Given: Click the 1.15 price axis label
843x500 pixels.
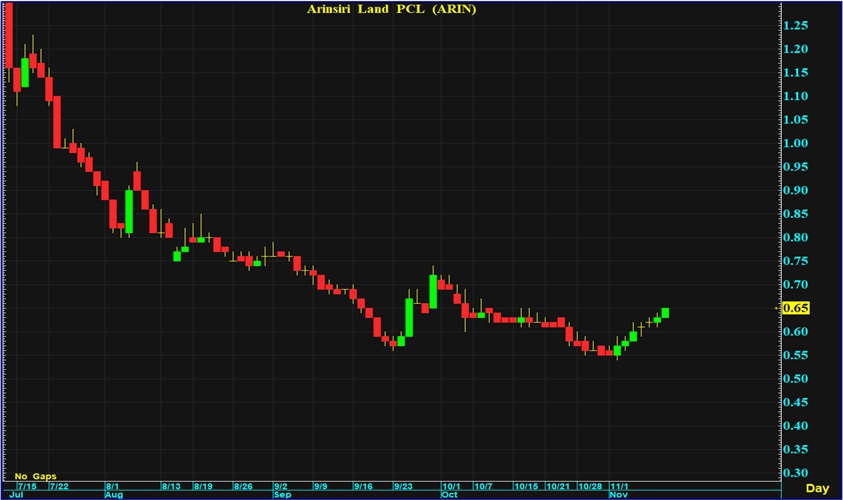Looking at the screenshot, I should click(x=796, y=73).
